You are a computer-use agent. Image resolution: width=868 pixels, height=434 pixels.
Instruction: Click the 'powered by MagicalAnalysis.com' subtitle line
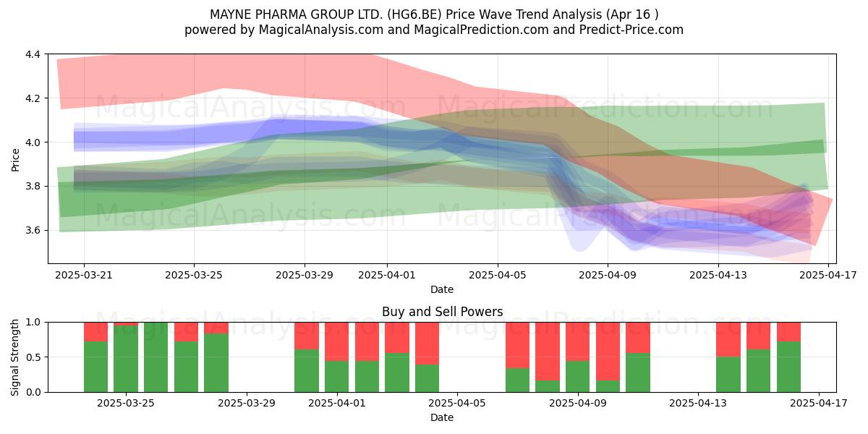(434, 30)
